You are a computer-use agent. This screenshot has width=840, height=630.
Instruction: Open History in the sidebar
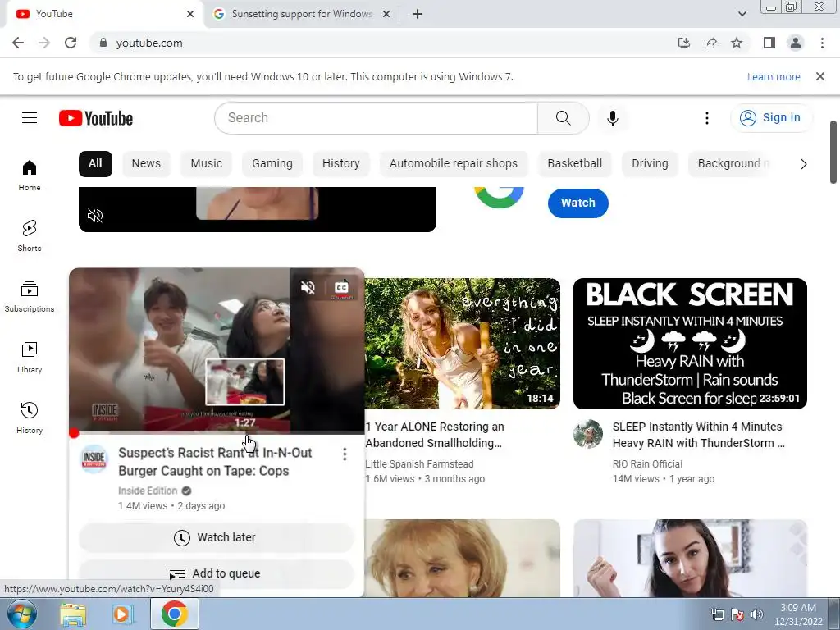click(x=30, y=418)
